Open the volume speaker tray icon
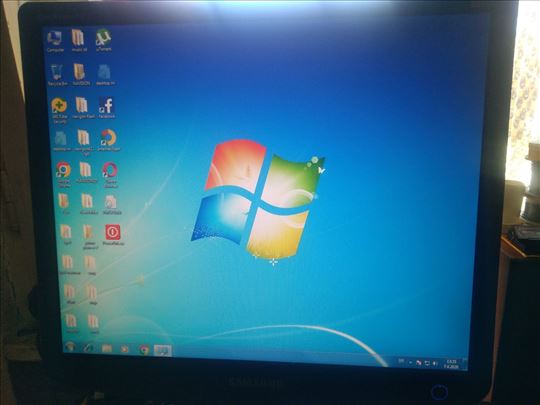The height and width of the screenshot is (405, 540). [435, 363]
